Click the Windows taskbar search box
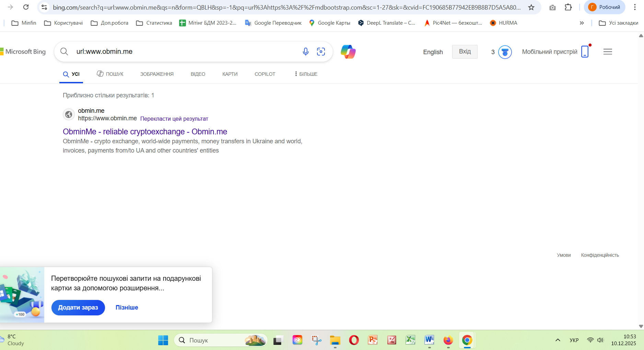Image resolution: width=644 pixels, height=350 pixels. click(x=221, y=340)
